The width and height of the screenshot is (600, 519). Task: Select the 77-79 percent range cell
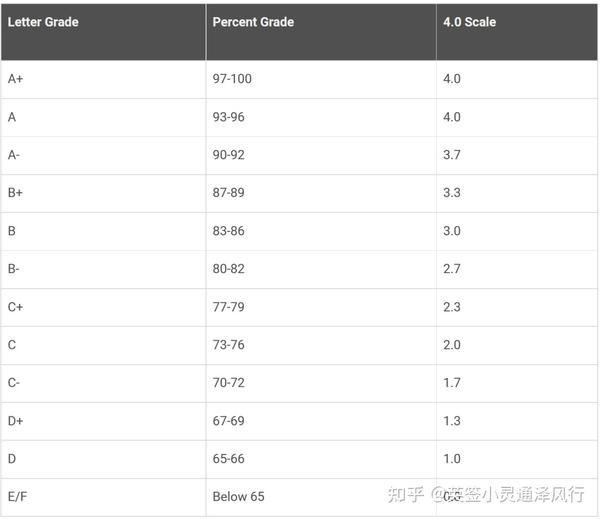[229, 307]
